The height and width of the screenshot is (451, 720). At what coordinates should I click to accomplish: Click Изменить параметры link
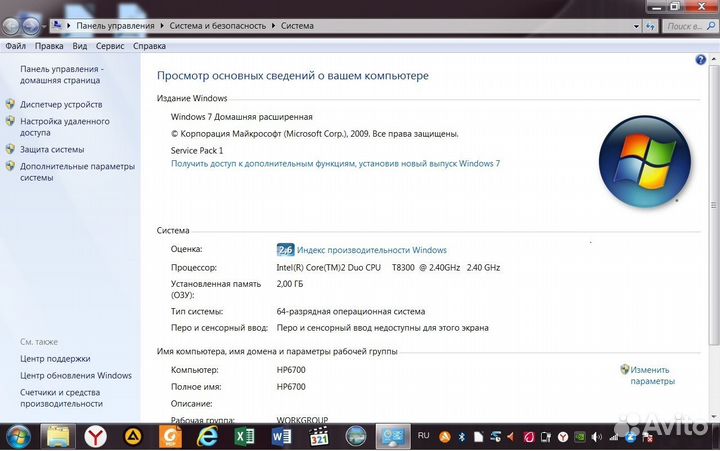[652, 375]
